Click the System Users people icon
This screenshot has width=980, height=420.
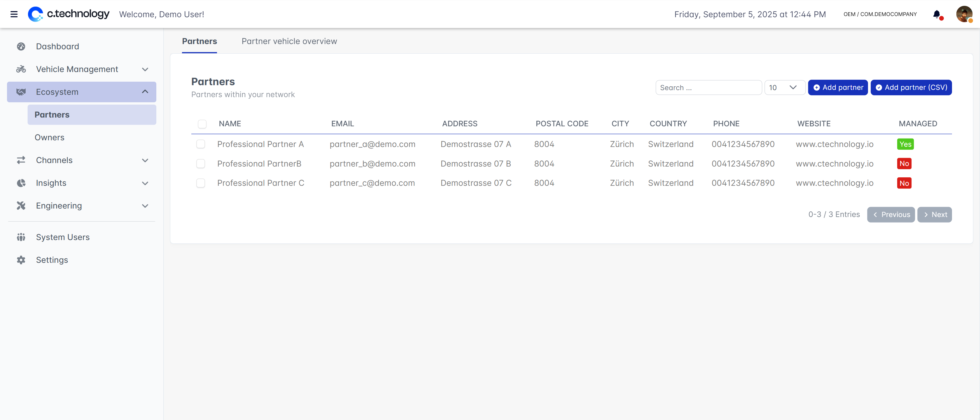[21, 237]
